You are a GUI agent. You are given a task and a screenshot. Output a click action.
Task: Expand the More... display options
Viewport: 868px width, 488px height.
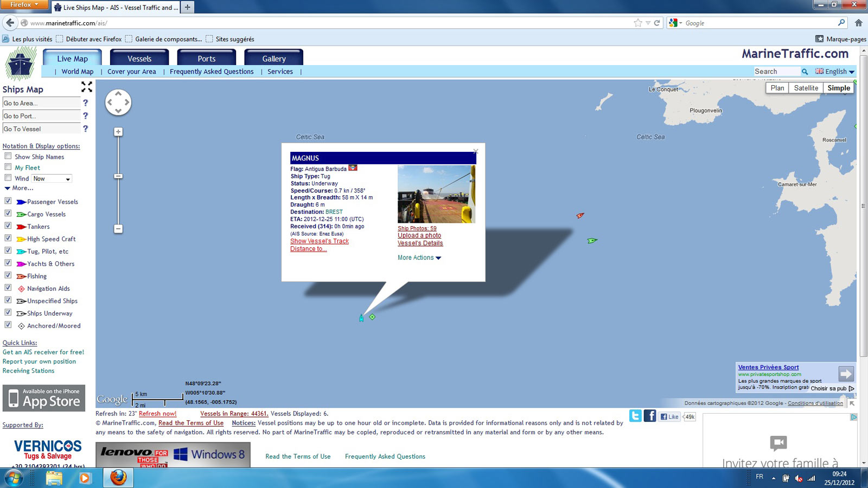pos(19,188)
